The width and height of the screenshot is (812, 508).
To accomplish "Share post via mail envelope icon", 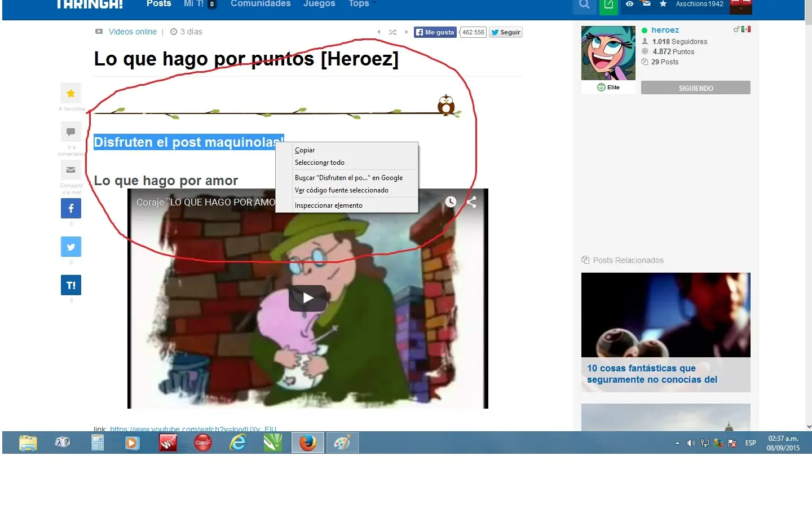I will [x=70, y=170].
